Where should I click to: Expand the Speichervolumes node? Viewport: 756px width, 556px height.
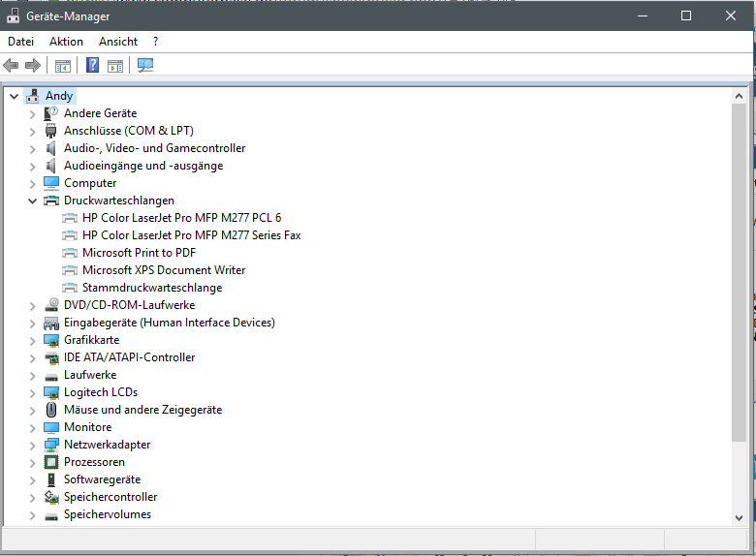[x=32, y=515]
